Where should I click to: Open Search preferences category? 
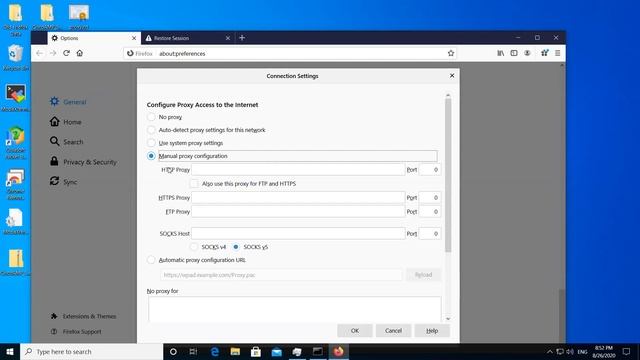point(67,142)
